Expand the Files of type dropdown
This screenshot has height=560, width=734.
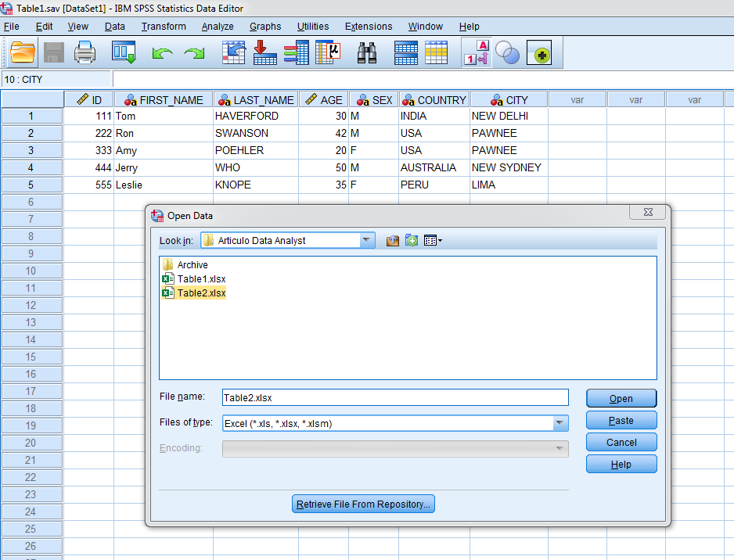point(559,423)
